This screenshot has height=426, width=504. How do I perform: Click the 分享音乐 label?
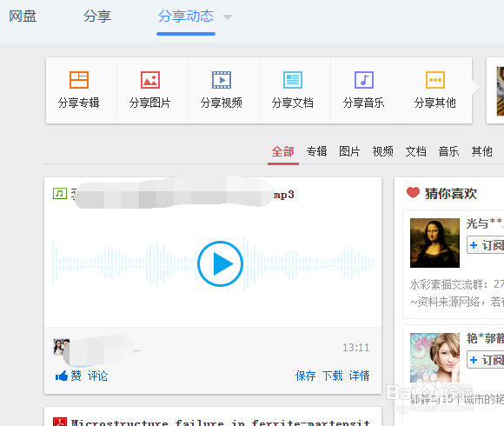click(364, 103)
